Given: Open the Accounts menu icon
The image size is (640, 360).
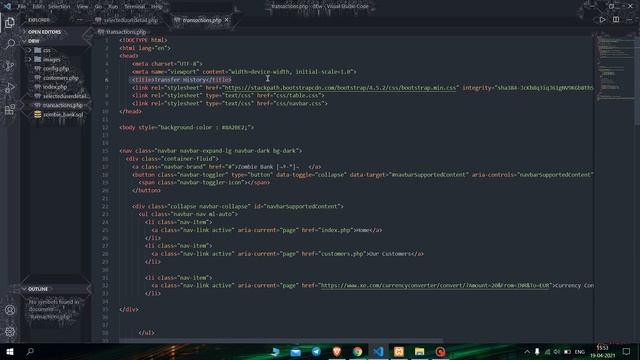Looking at the screenshot, I should click(10, 310).
